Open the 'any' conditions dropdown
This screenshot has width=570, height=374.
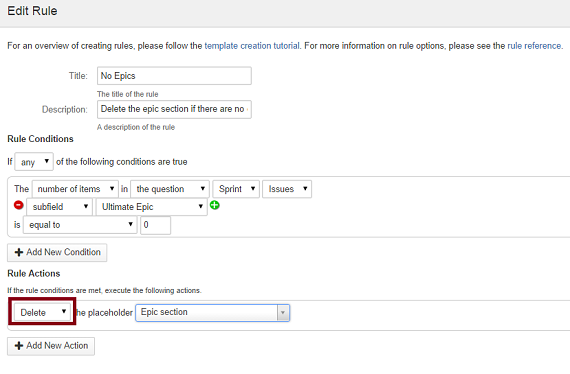[x=34, y=161]
